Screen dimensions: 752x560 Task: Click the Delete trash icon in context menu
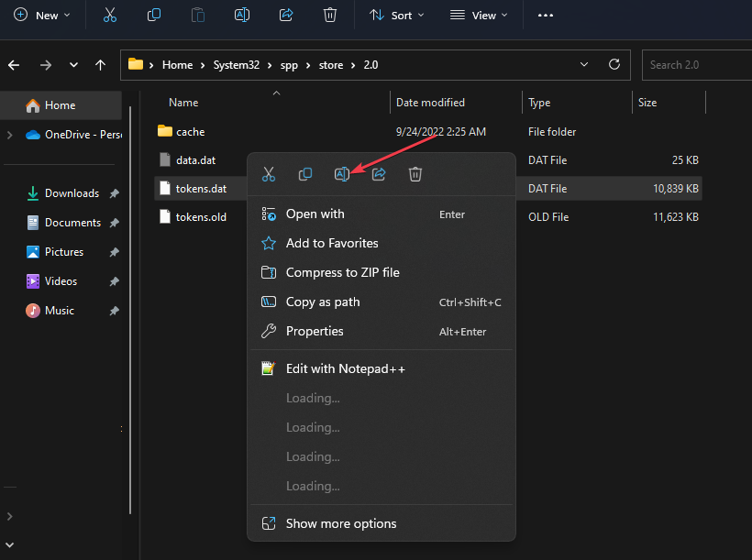pyautogui.click(x=415, y=174)
